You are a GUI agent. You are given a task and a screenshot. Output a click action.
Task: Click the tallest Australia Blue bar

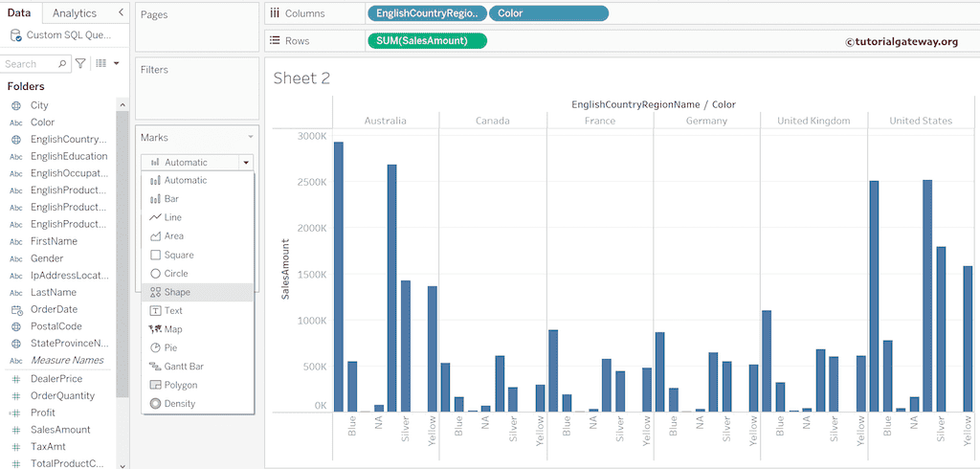(x=339, y=277)
